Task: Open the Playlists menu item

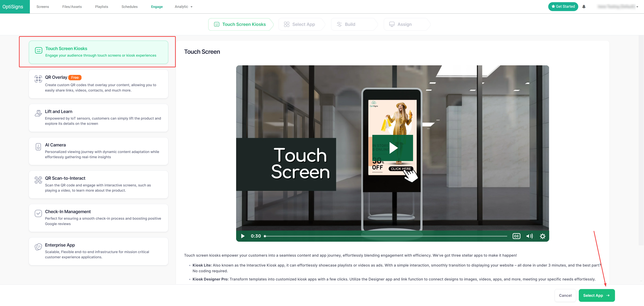Action: tap(101, 7)
